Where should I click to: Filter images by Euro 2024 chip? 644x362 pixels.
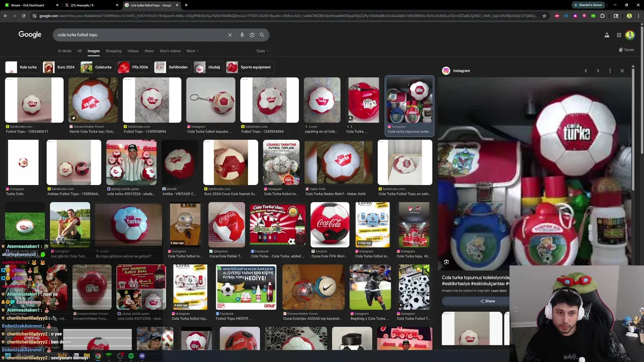click(59, 67)
